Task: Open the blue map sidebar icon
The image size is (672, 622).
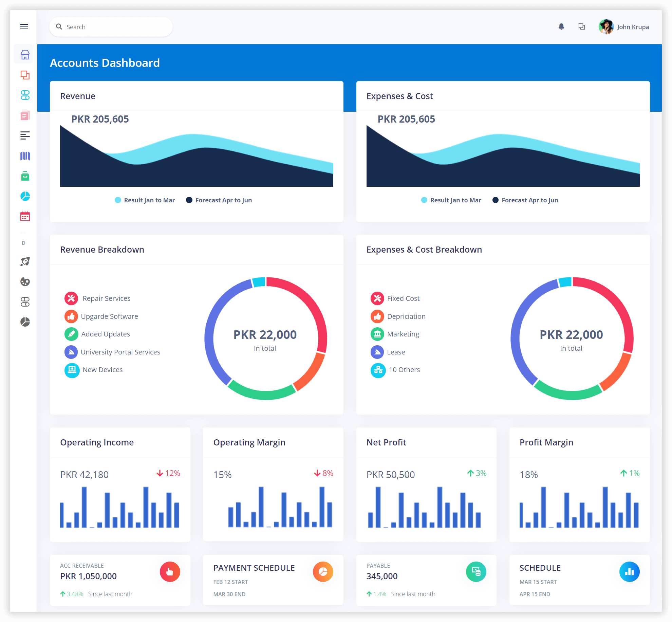Action: pos(25,156)
